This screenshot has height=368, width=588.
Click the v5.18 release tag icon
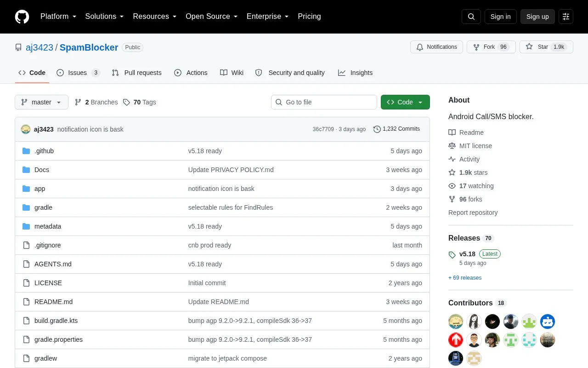[452, 254]
